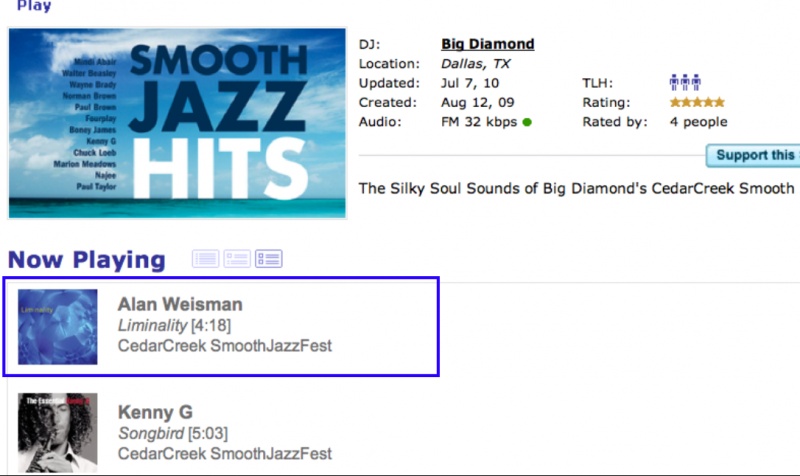
Task: Click the Now Playing heading
Action: [86, 260]
